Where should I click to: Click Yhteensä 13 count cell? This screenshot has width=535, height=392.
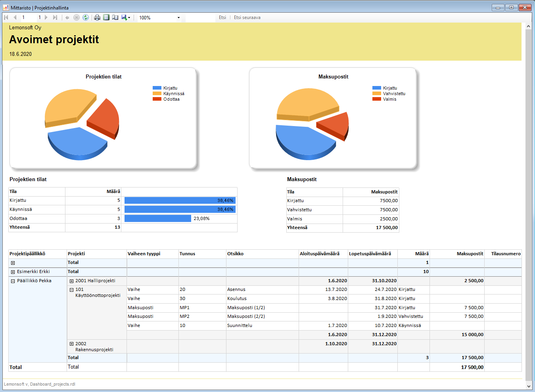[x=93, y=228]
